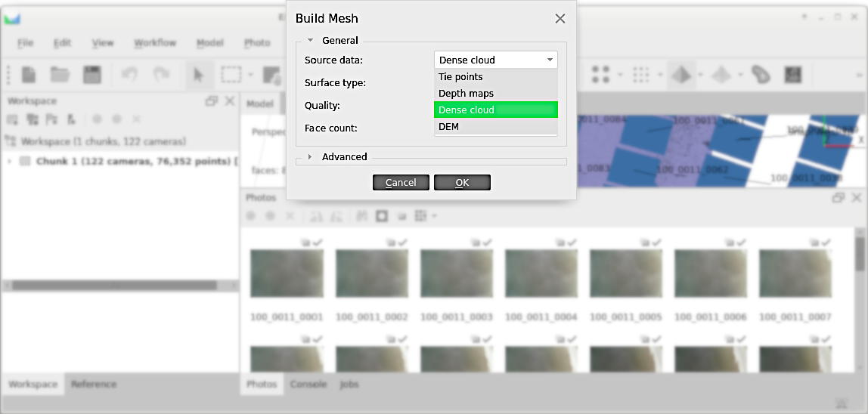The height and width of the screenshot is (414, 868).
Task: Open the File menu
Action: pyautogui.click(x=26, y=42)
